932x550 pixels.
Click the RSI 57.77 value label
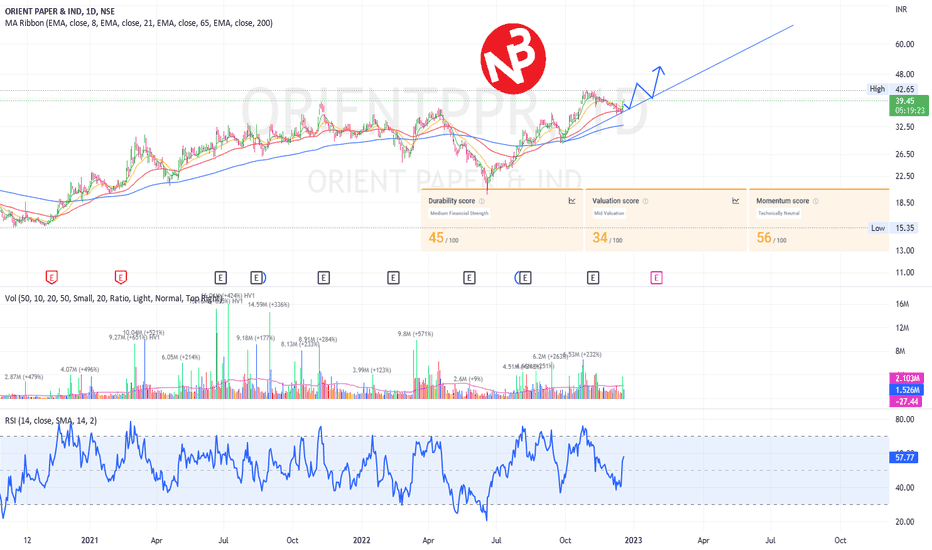903,457
